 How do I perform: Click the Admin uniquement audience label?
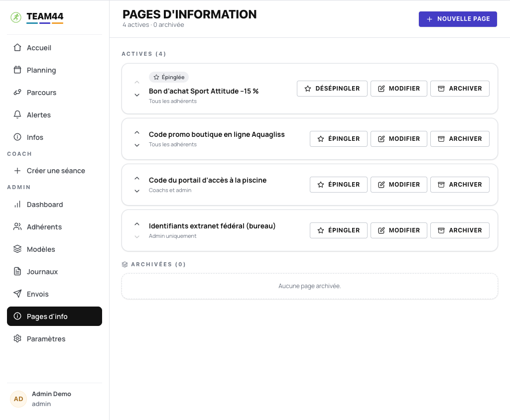click(x=173, y=236)
